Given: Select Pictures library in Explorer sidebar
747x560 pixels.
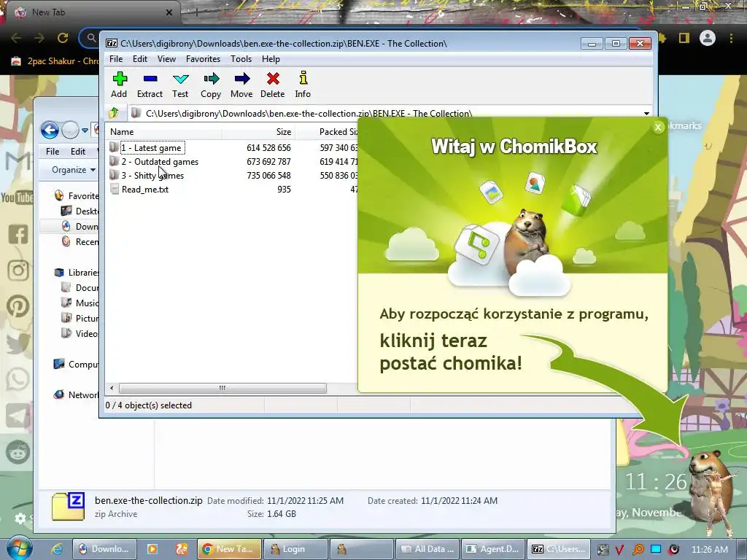Looking at the screenshot, I should [80, 318].
